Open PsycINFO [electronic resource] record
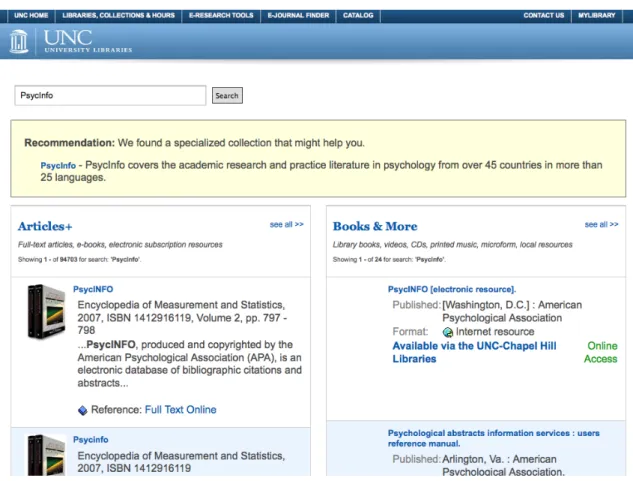Viewport: 633px width, 481px height. tap(452, 289)
